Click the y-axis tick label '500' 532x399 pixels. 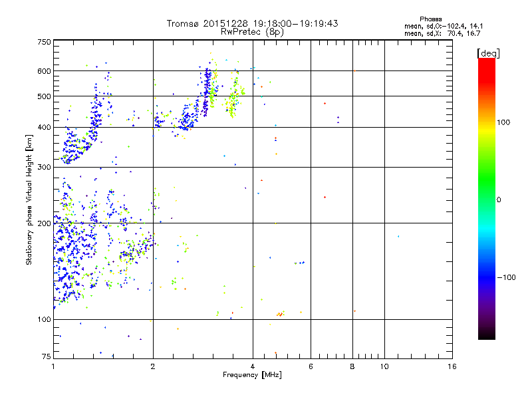[x=45, y=96]
